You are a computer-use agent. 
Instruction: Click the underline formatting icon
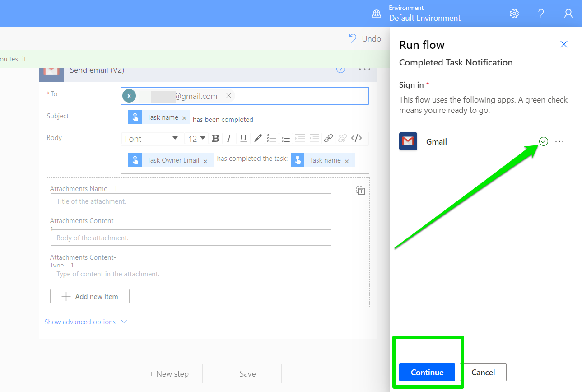[x=243, y=139]
